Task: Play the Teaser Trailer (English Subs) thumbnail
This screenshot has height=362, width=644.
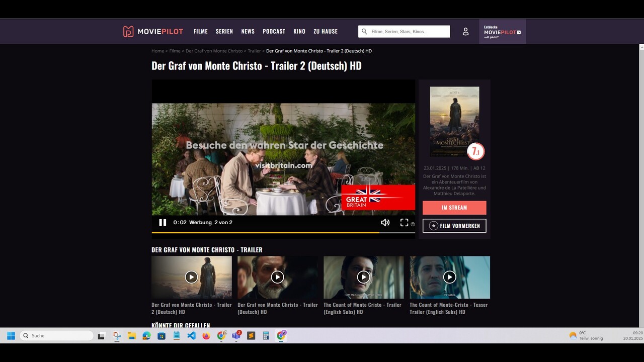Action: (449, 277)
